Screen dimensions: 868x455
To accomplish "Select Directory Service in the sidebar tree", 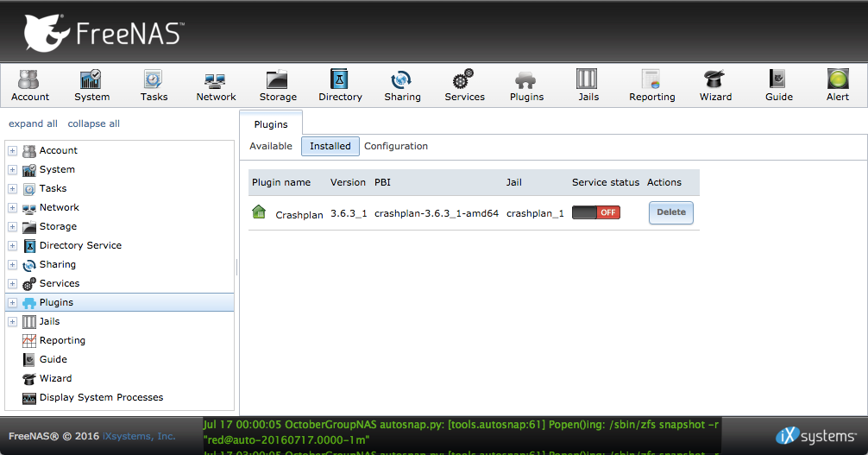I will click(80, 245).
